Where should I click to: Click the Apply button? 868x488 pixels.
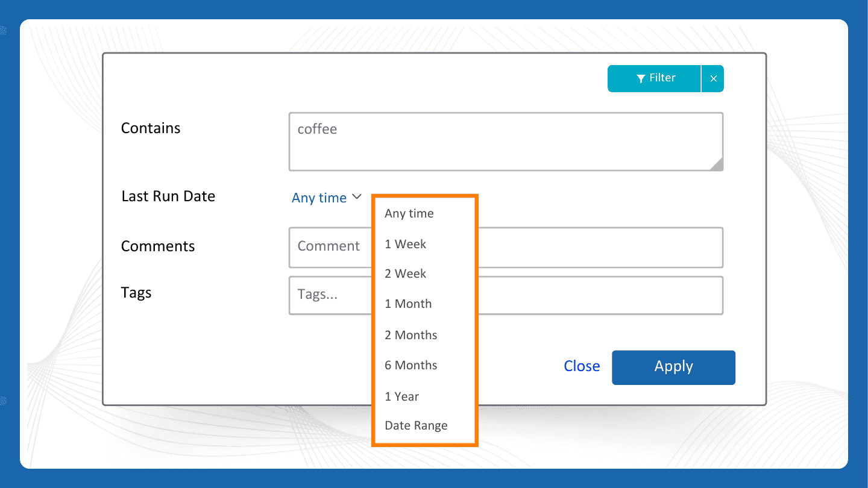[673, 368]
